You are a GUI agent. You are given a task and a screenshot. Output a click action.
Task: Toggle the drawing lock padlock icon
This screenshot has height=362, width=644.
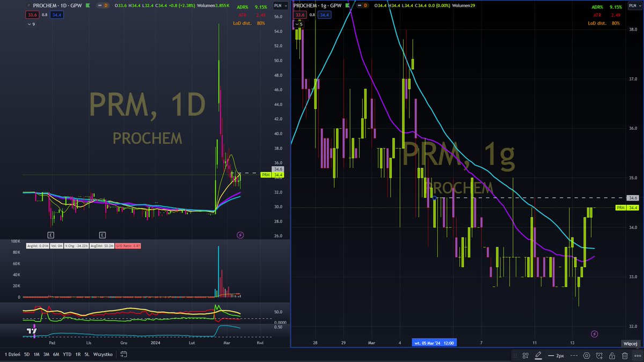pyautogui.click(x=612, y=356)
